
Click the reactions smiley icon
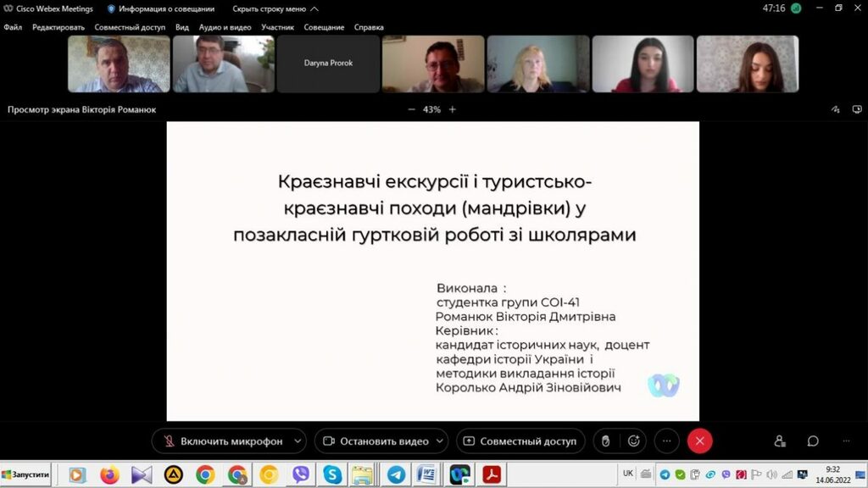pyautogui.click(x=633, y=441)
